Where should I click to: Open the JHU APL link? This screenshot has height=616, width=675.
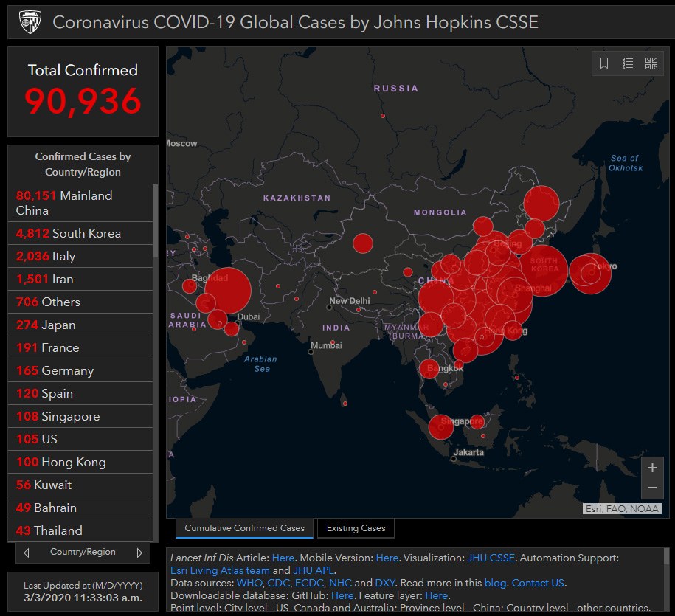[314, 570]
